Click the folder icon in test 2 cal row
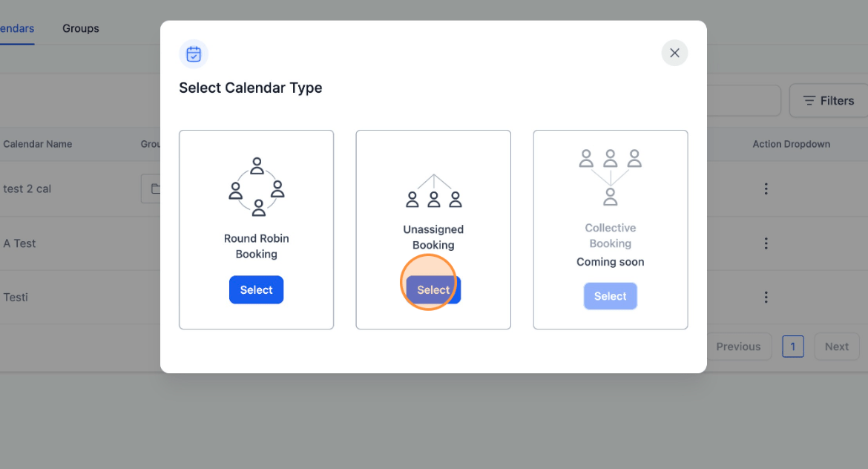 click(156, 188)
